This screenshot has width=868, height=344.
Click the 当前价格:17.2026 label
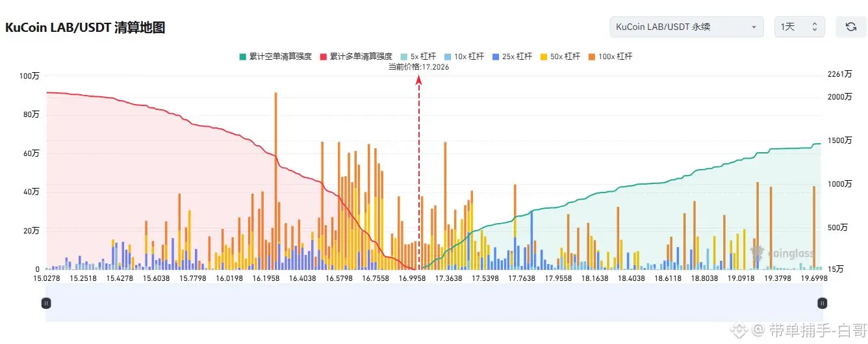click(x=418, y=66)
